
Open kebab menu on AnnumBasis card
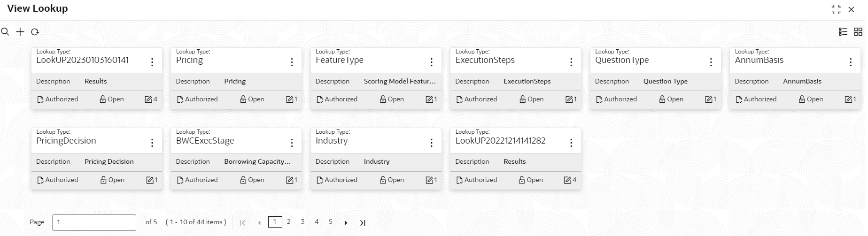tap(851, 62)
